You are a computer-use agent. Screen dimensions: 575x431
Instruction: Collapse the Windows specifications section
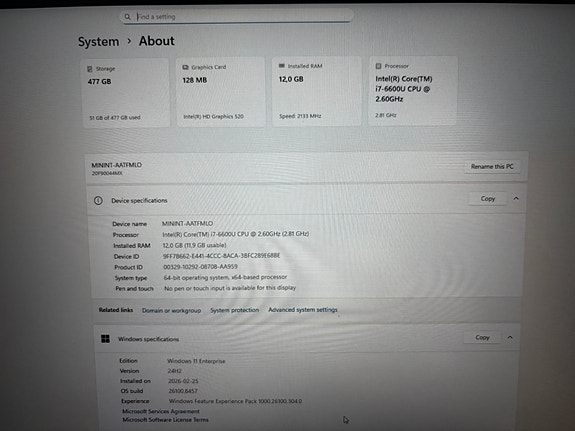click(x=510, y=337)
